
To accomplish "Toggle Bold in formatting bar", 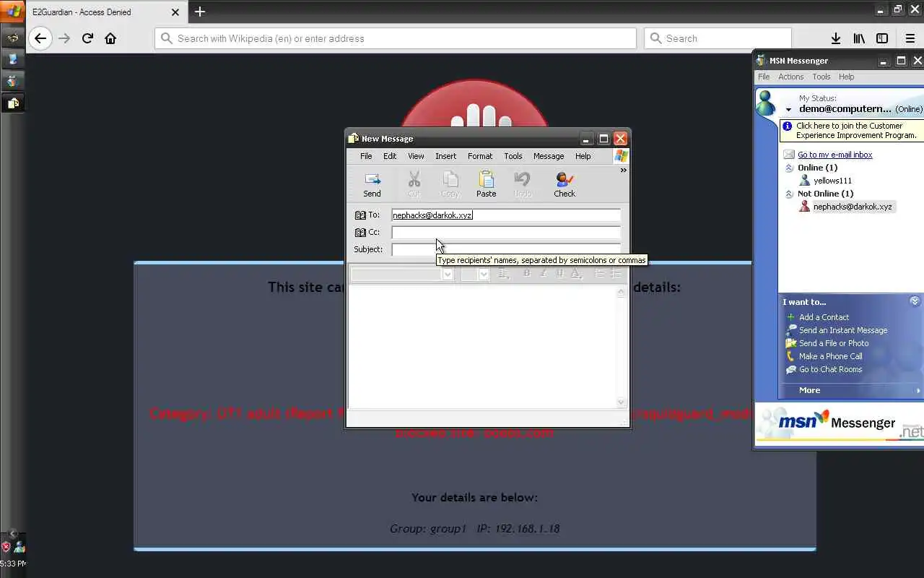I will pyautogui.click(x=527, y=274).
